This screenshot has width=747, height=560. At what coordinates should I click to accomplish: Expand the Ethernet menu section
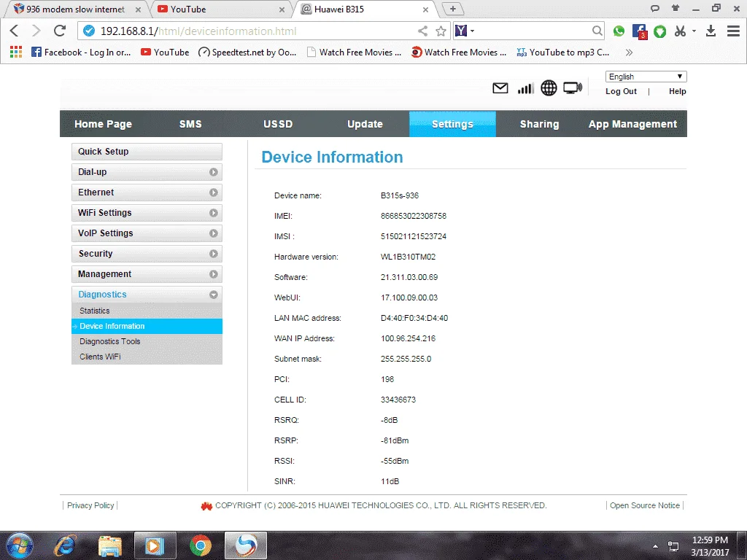[147, 192]
